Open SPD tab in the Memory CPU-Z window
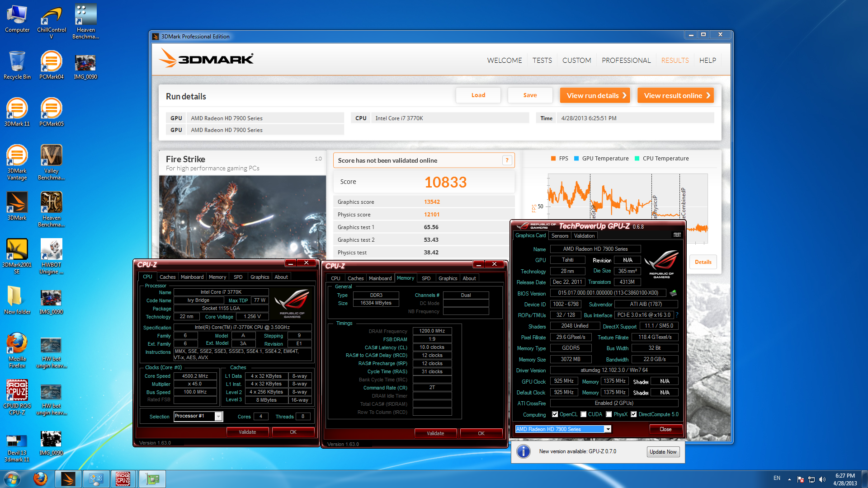 (x=426, y=278)
